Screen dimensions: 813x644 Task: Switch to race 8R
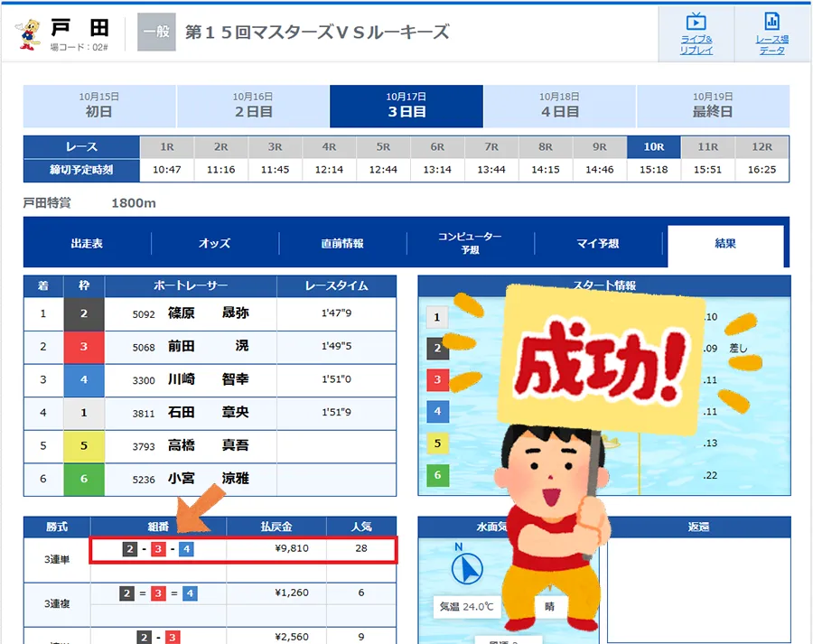pyautogui.click(x=546, y=147)
